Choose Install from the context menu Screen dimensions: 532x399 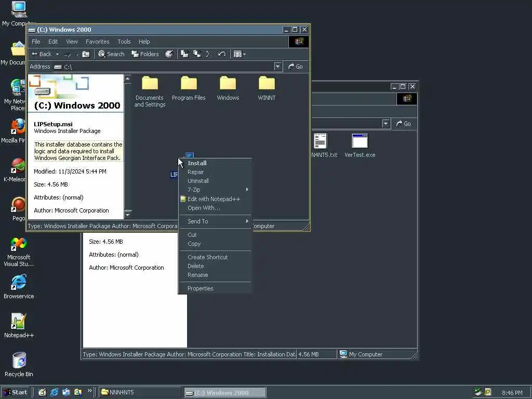pos(215,163)
